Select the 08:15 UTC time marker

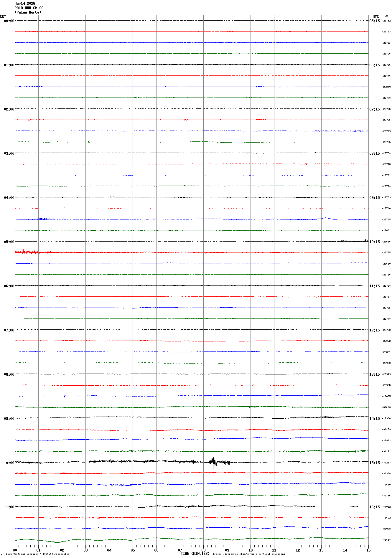coord(374,153)
